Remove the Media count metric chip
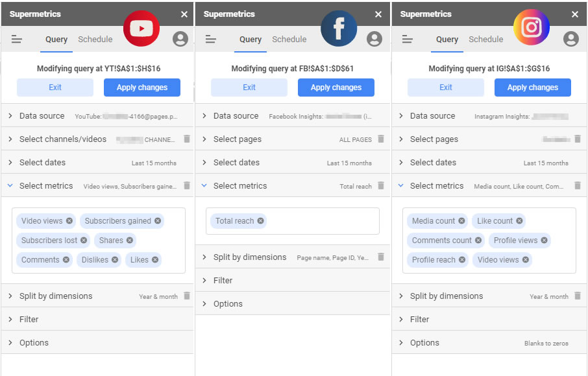The height and width of the screenshot is (376, 588). 461,221
